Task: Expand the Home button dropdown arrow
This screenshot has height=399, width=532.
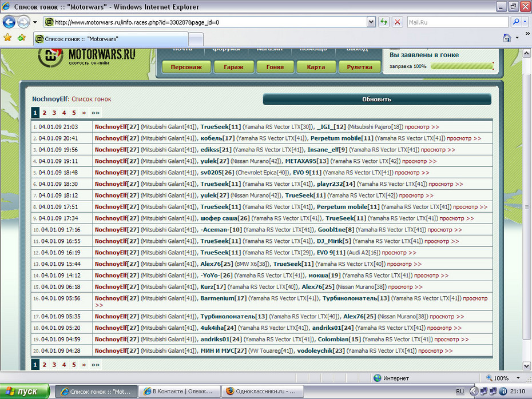Action: pos(517,38)
